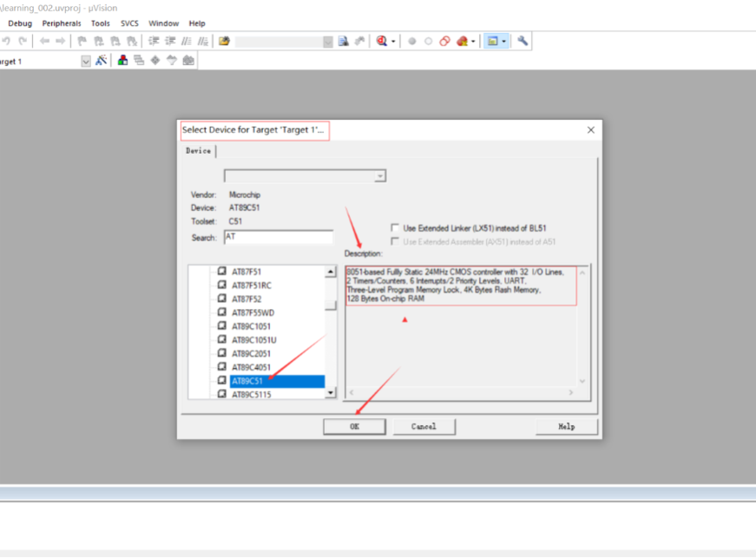The height and width of the screenshot is (558, 756).
Task: Select AT89C2051 in the device list
Action: pyautogui.click(x=251, y=353)
